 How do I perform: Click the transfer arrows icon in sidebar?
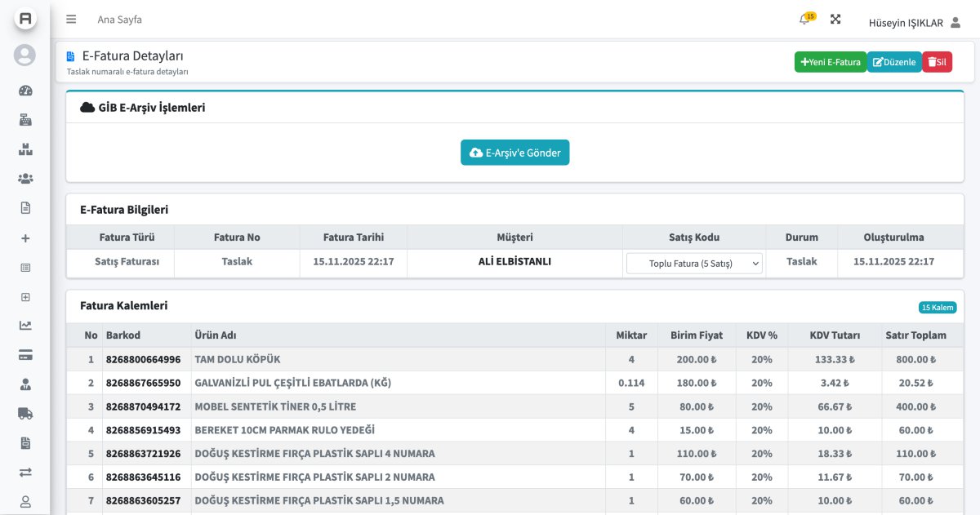point(25,472)
